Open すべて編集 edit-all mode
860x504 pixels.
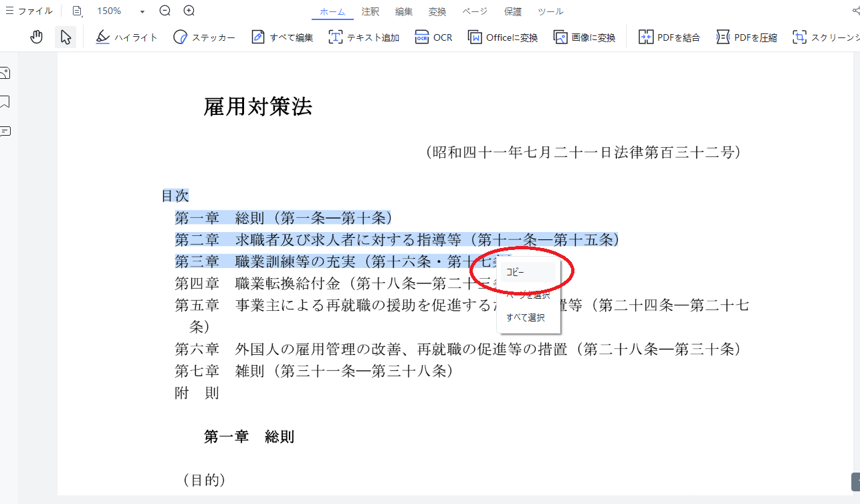click(x=282, y=37)
